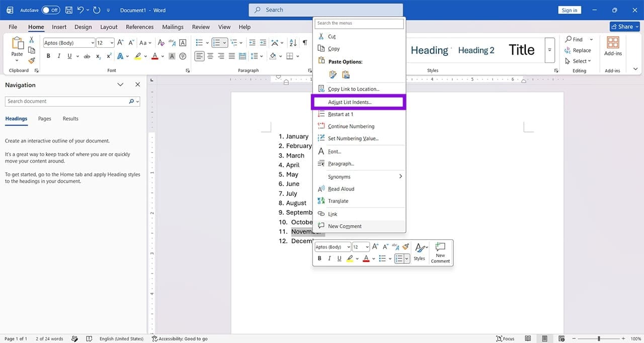Toggle Subscript formatting
Screen dimensions: 644x343
[x=99, y=56]
